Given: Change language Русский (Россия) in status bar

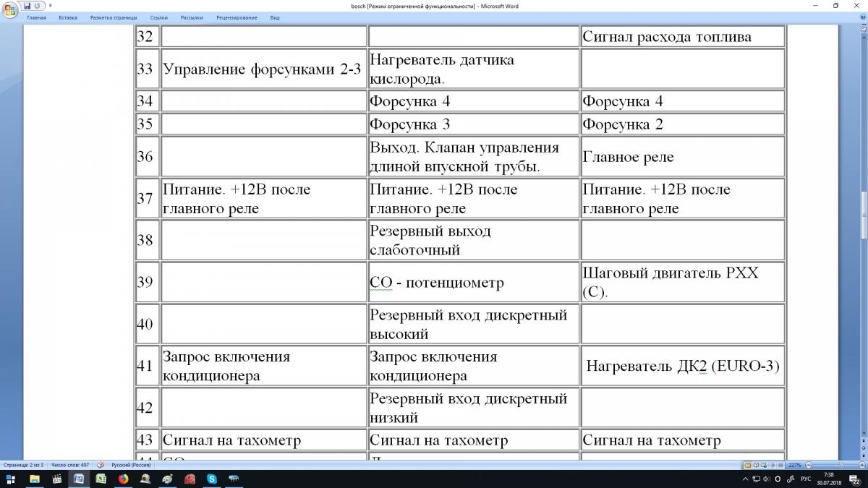Looking at the screenshot, I should point(131,465).
